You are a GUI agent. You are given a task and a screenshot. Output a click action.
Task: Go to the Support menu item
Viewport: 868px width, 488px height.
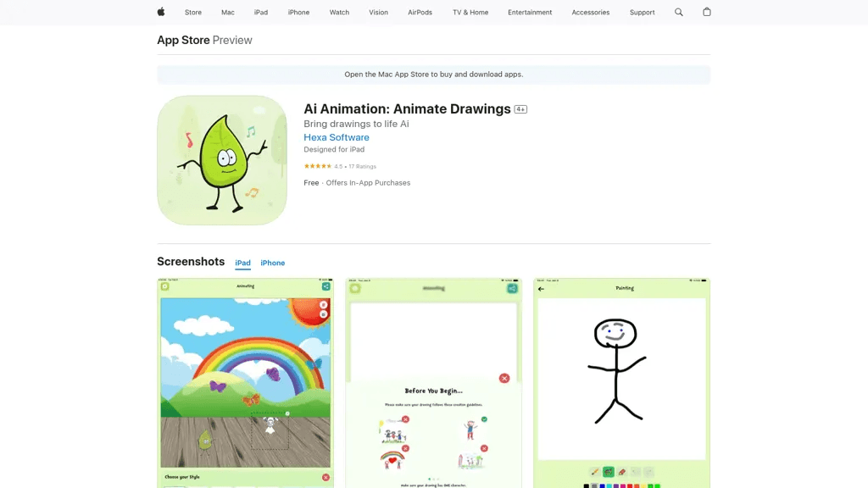tap(643, 12)
